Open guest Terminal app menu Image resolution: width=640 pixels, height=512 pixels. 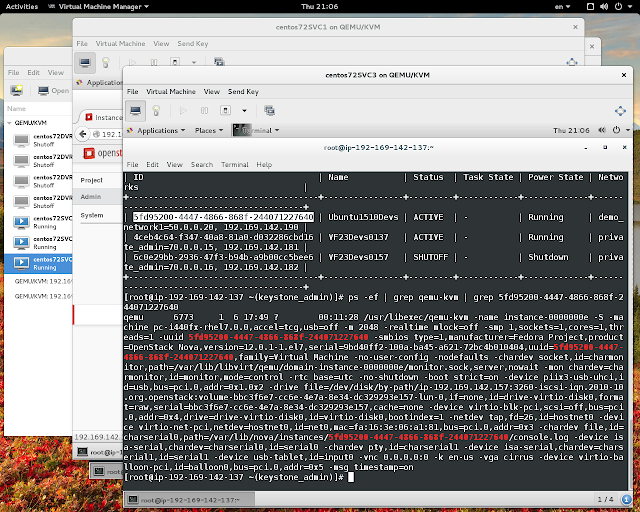(x=256, y=130)
